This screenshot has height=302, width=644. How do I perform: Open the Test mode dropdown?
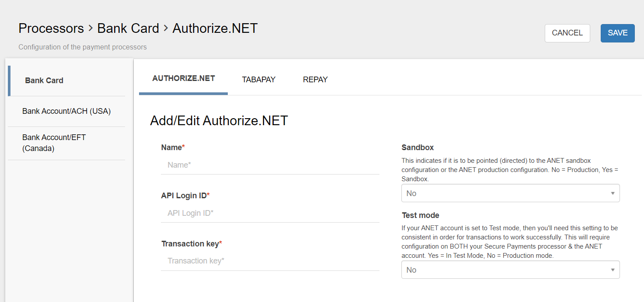[511, 270]
